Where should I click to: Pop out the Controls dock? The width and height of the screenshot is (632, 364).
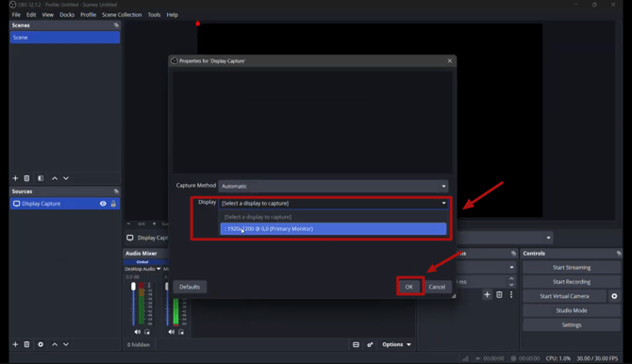point(619,253)
